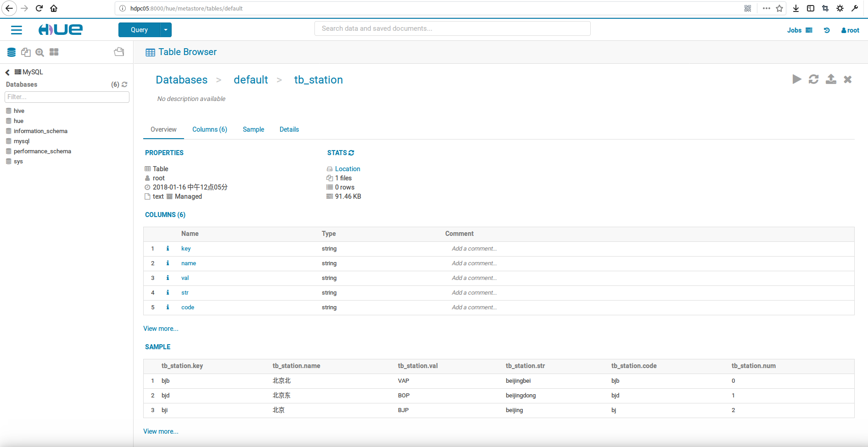Select the mysql database
This screenshot has height=447, width=868.
tap(22, 141)
